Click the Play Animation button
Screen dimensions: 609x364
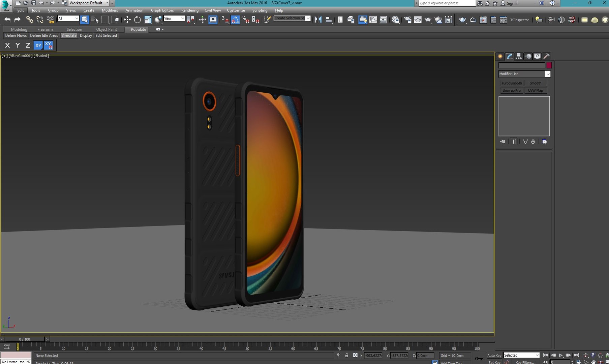pos(561,355)
